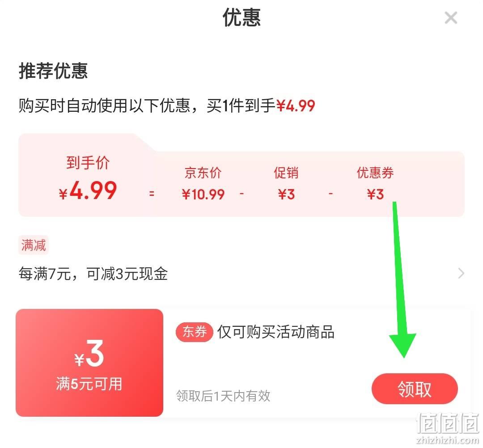This screenshot has height=448, width=483.
Task: Open the red ¥3 coupon card
Action: point(89,363)
